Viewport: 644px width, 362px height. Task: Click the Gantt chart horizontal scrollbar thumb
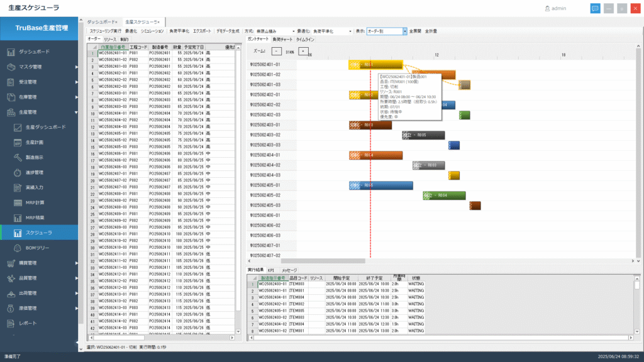point(323,261)
